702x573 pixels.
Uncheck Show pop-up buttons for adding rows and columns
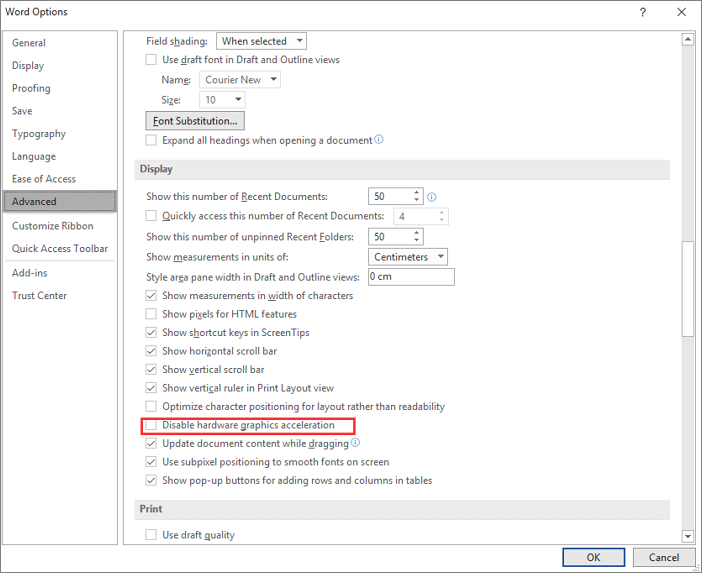click(x=151, y=480)
